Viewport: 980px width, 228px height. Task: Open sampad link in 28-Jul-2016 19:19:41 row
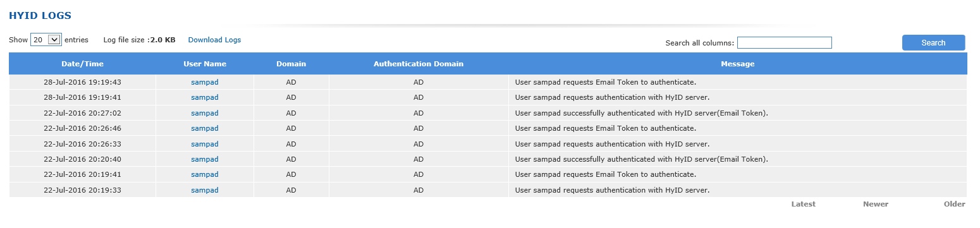tap(205, 97)
